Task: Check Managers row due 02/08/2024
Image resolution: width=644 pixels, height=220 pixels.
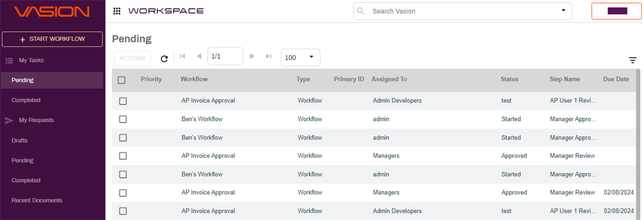Action: tap(123, 193)
